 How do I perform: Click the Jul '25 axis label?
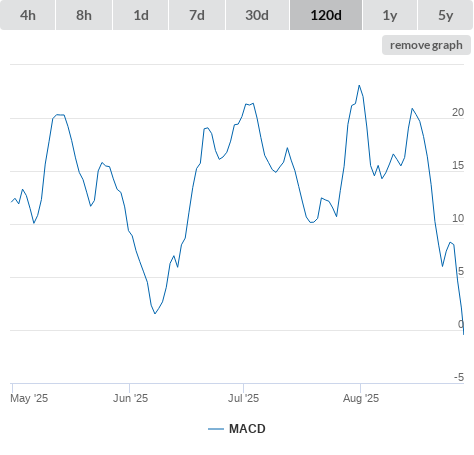(243, 398)
